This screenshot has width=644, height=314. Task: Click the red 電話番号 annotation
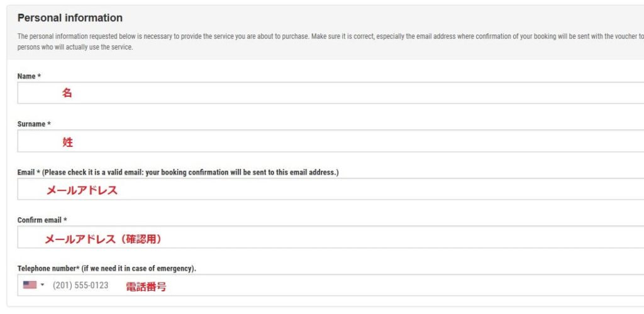point(146,286)
